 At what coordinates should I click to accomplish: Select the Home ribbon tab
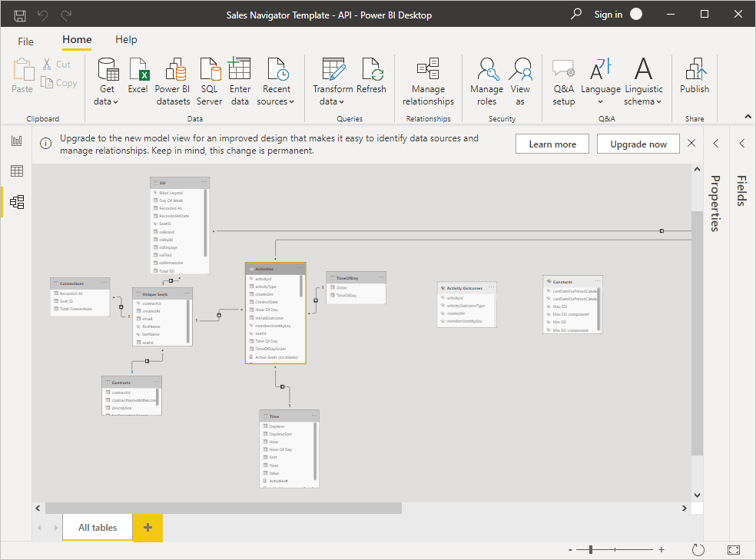click(x=77, y=40)
